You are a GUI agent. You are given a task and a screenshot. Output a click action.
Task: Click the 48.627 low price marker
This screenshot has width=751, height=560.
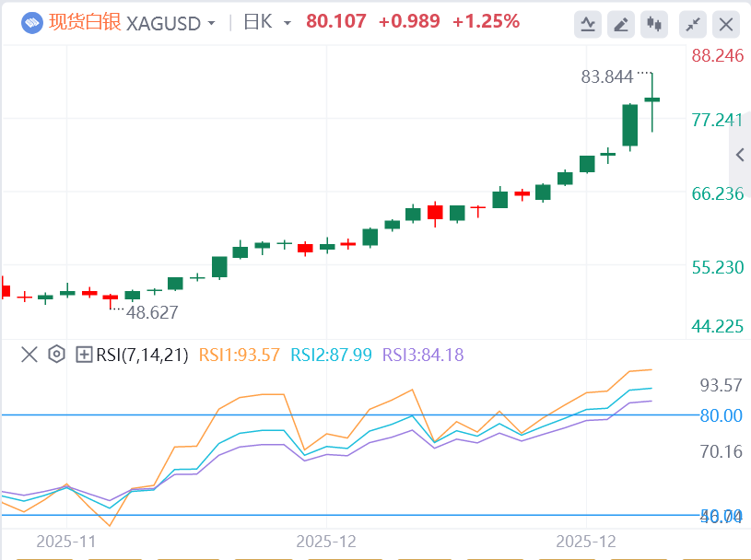tap(152, 312)
